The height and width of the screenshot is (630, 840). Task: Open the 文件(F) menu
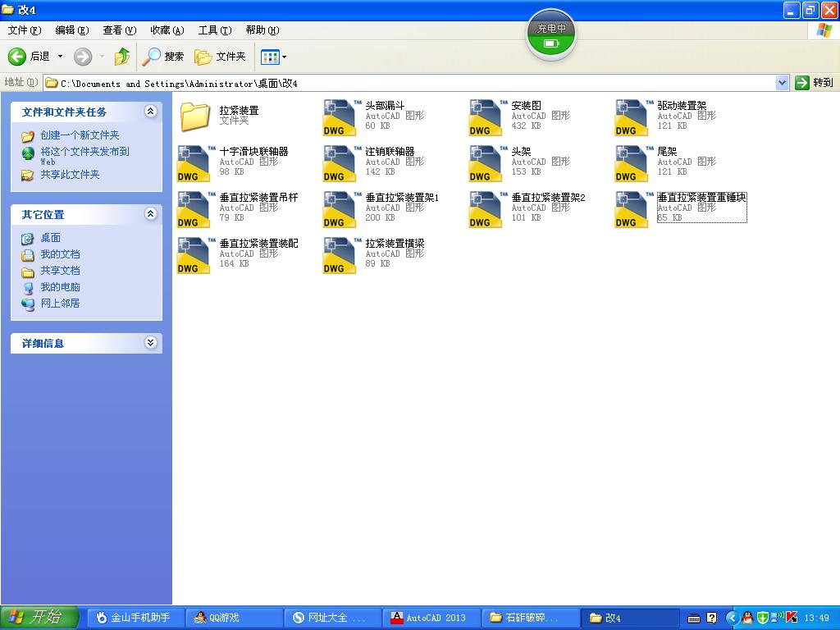tap(25, 30)
